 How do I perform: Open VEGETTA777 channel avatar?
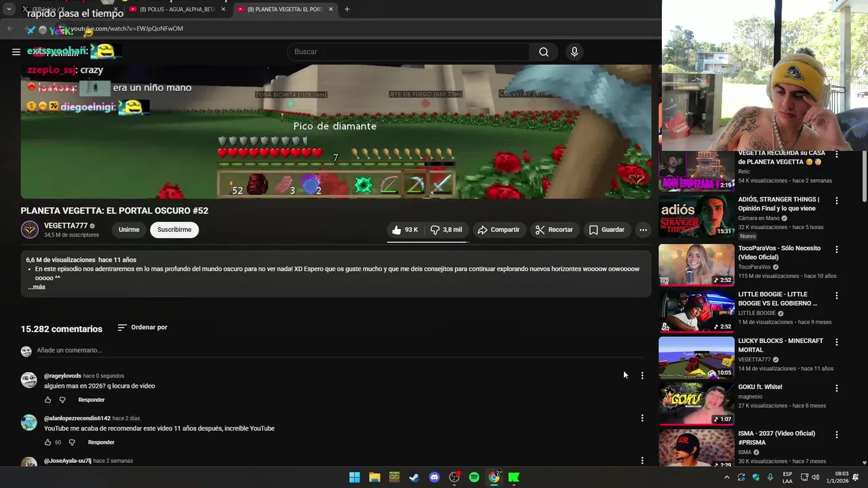pos(29,230)
